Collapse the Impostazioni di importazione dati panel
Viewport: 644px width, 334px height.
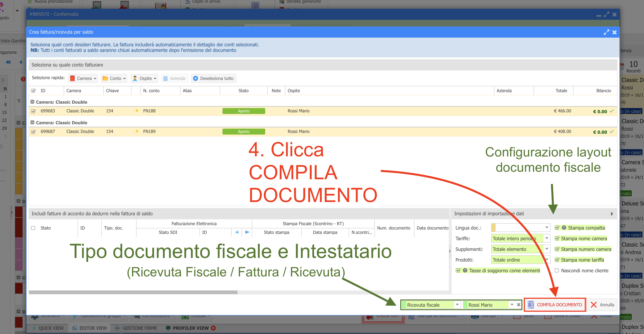click(612, 214)
